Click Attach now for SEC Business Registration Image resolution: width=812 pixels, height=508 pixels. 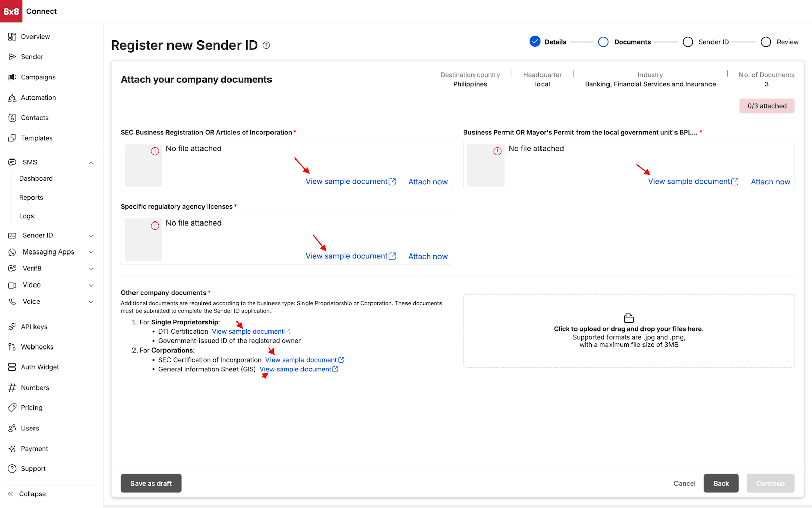click(428, 182)
